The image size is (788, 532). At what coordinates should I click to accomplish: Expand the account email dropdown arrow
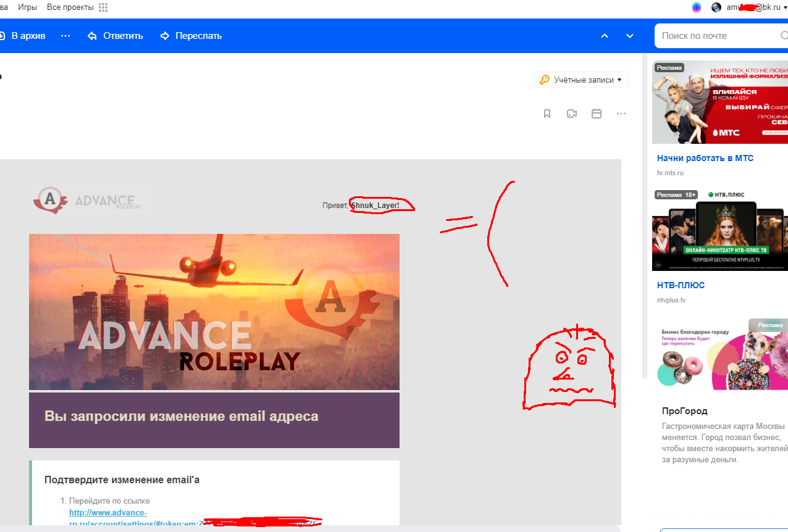point(785,7)
